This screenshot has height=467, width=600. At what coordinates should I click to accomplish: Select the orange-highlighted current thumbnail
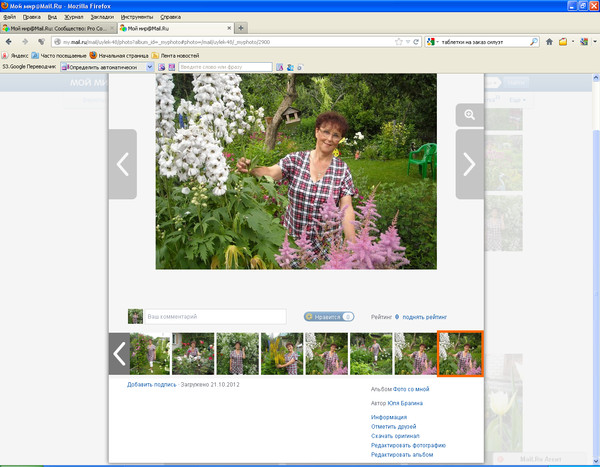[x=460, y=353]
